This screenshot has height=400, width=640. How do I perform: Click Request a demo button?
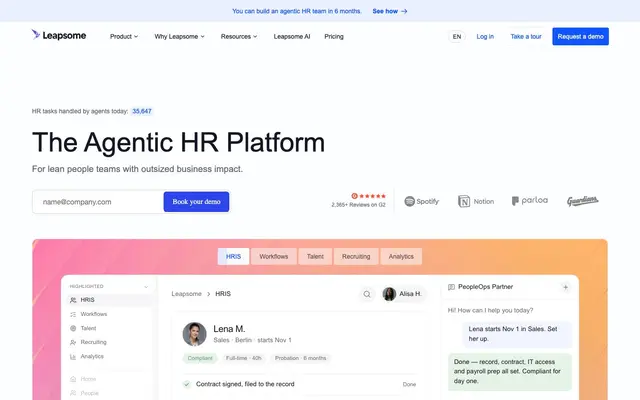580,36
